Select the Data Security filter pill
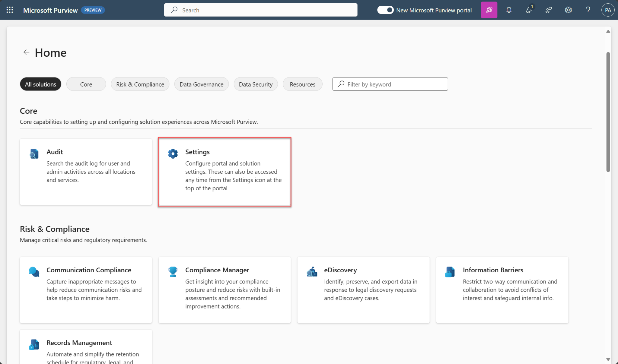Viewport: 618px width, 364px height. click(256, 84)
